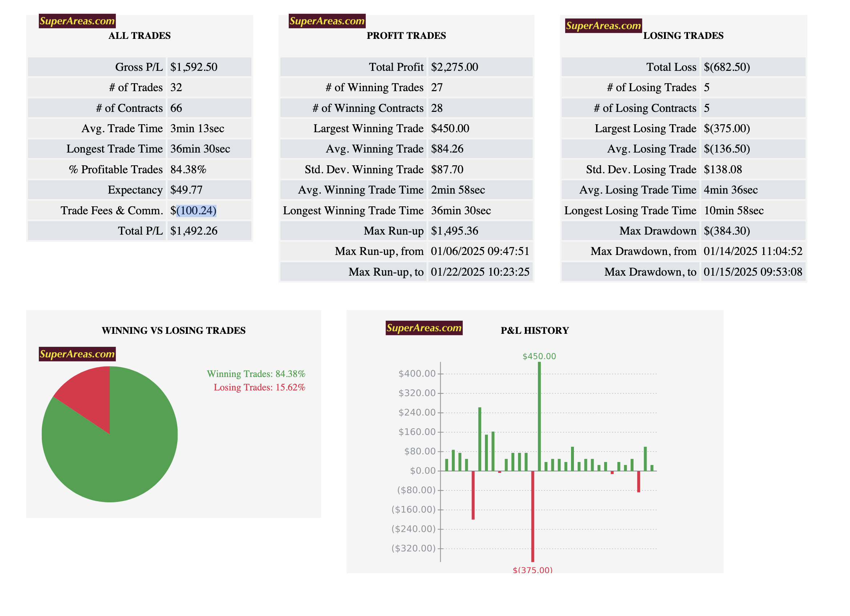Screen dimensions: 850x616
Task: Select the Expectancy value $49.77
Action: point(186,190)
